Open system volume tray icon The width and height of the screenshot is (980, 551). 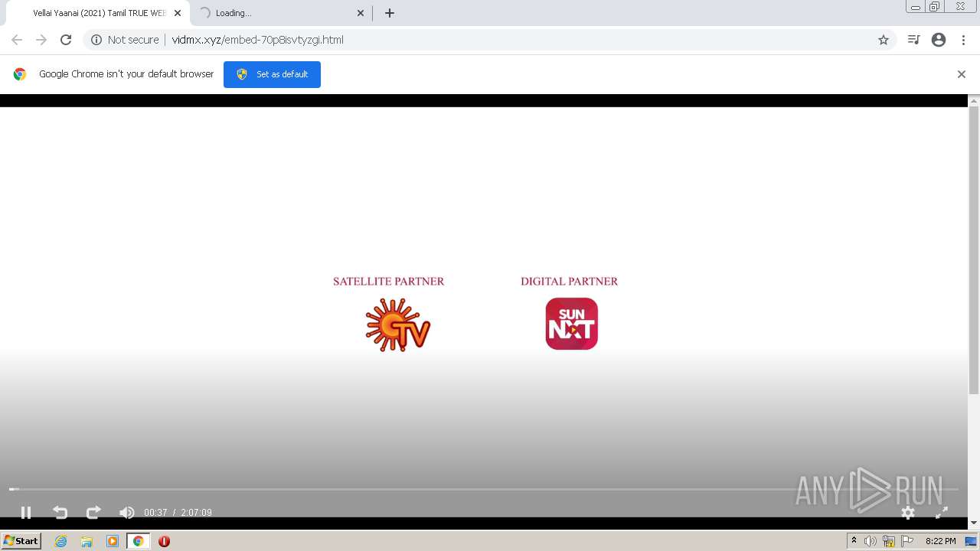pyautogui.click(x=871, y=541)
